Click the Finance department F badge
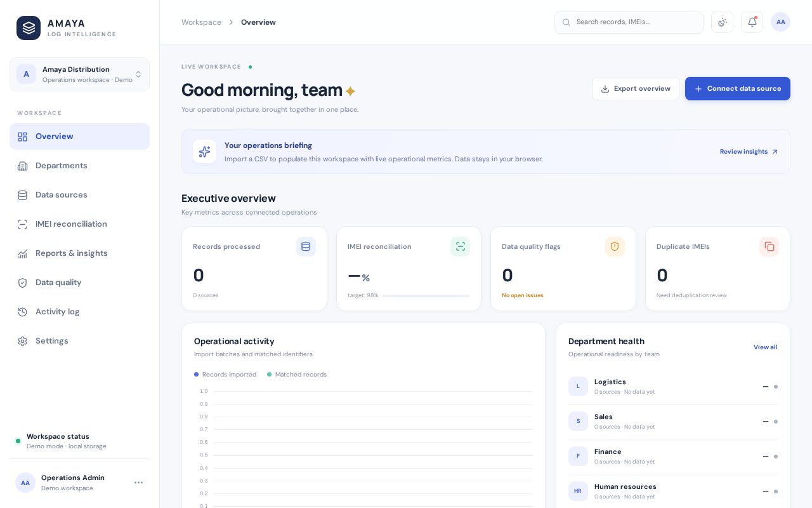Viewport: 812px width, 508px height. [578, 456]
